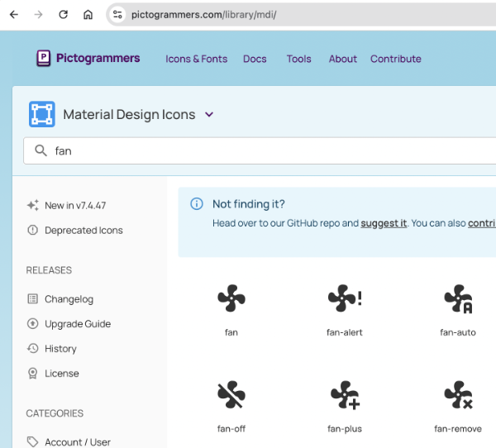This screenshot has width=496, height=448.
Task: Click the Pictogrammers logo icon
Action: tap(43, 58)
